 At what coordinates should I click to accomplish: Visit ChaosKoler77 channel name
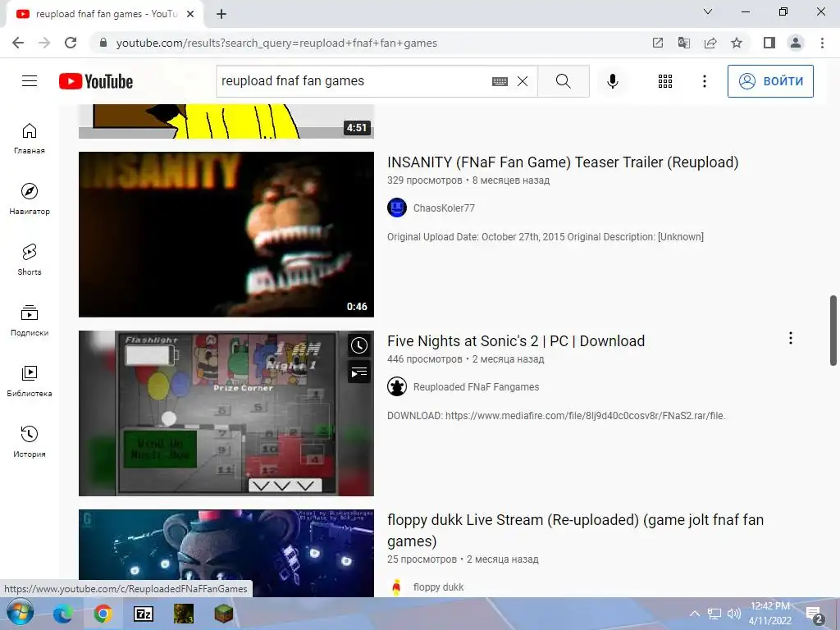tap(444, 208)
